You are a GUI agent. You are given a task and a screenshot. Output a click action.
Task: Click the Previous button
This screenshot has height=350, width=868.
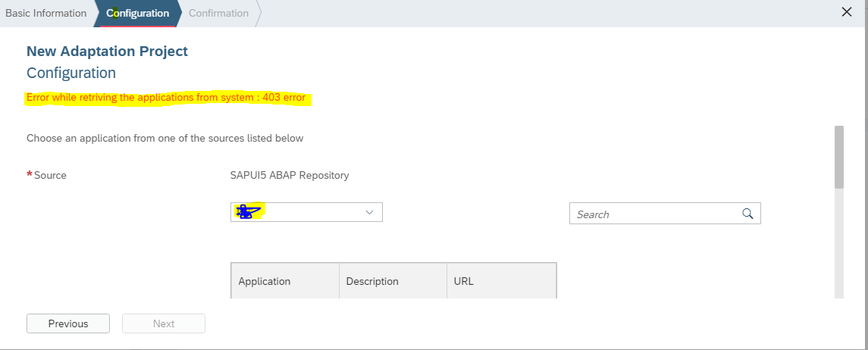[68, 323]
